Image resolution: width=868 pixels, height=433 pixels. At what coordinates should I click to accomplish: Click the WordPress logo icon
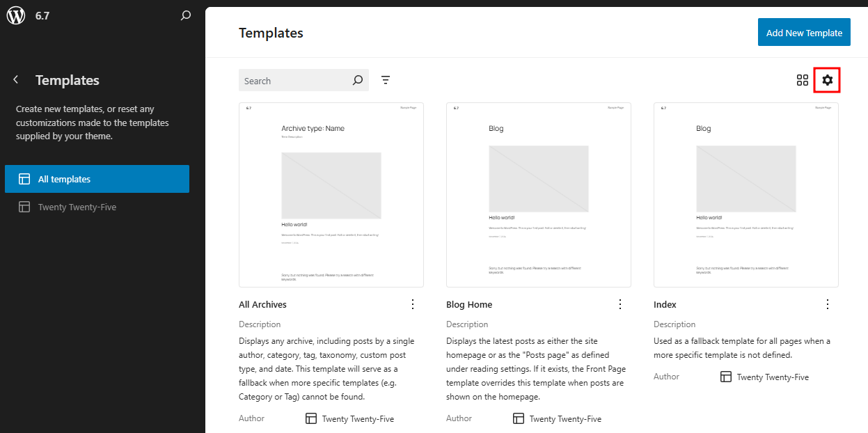point(15,15)
